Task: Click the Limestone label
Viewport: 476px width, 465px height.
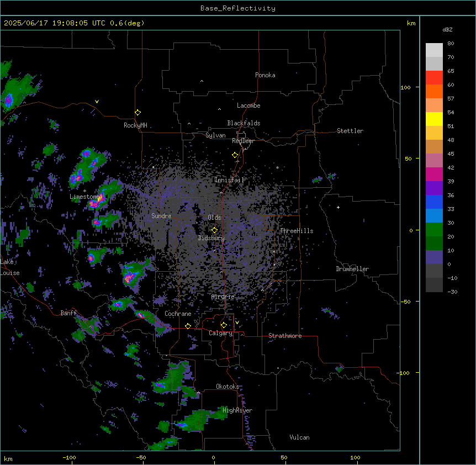Action: coord(84,197)
